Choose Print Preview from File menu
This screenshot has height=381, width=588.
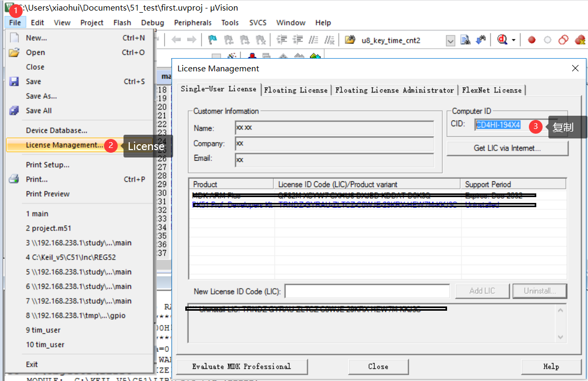click(x=80, y=194)
